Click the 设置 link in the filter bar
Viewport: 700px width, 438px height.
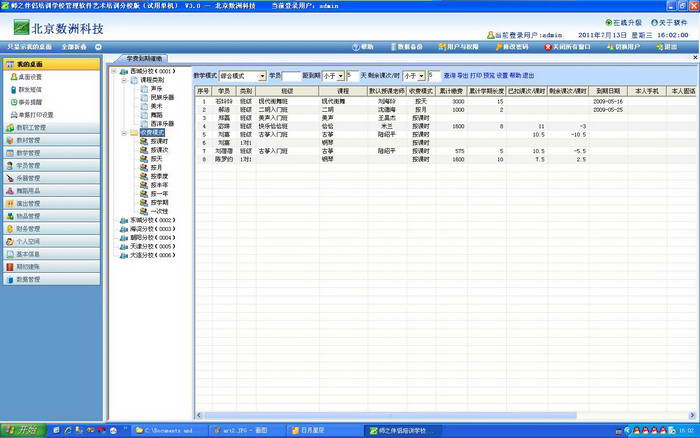coord(502,76)
